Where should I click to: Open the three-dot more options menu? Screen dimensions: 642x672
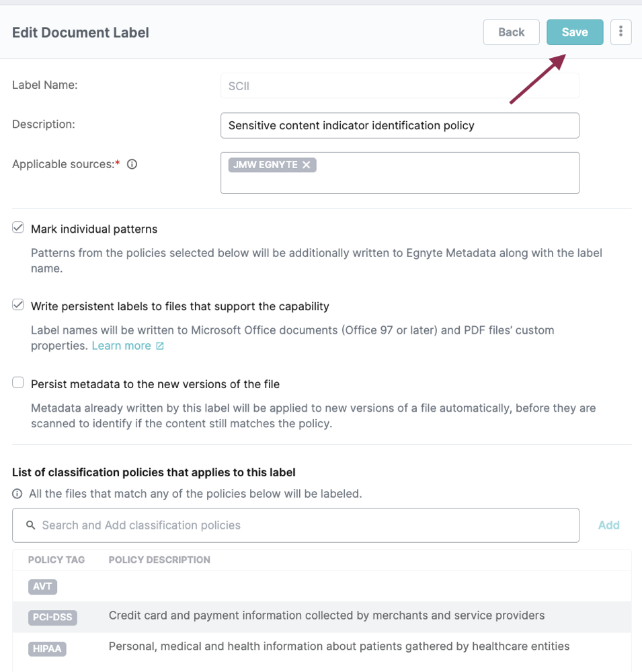(620, 32)
